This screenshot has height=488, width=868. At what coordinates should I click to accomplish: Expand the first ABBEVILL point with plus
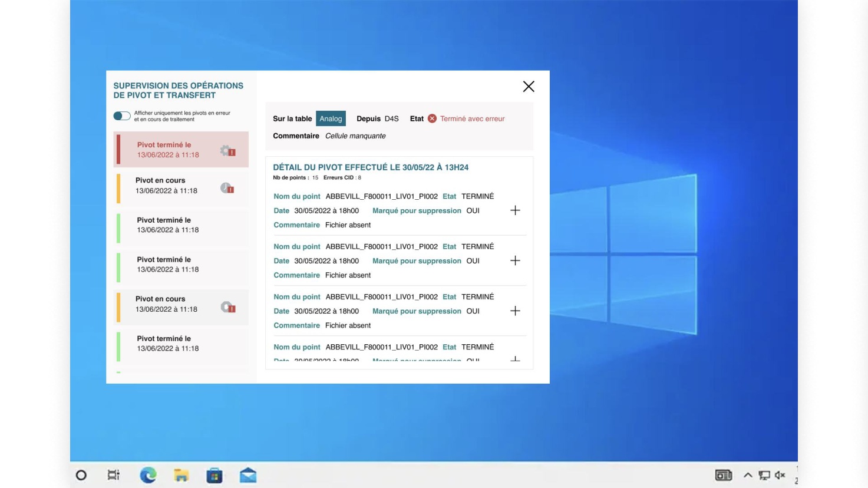click(x=515, y=210)
